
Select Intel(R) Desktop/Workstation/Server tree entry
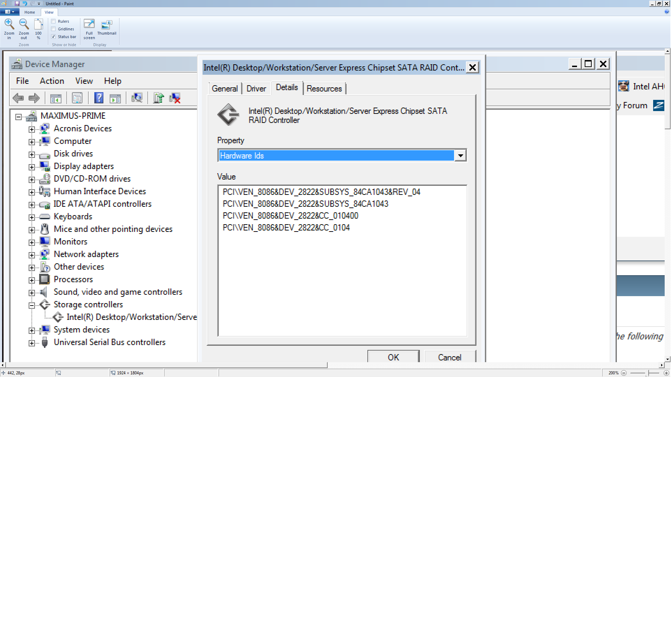click(132, 317)
